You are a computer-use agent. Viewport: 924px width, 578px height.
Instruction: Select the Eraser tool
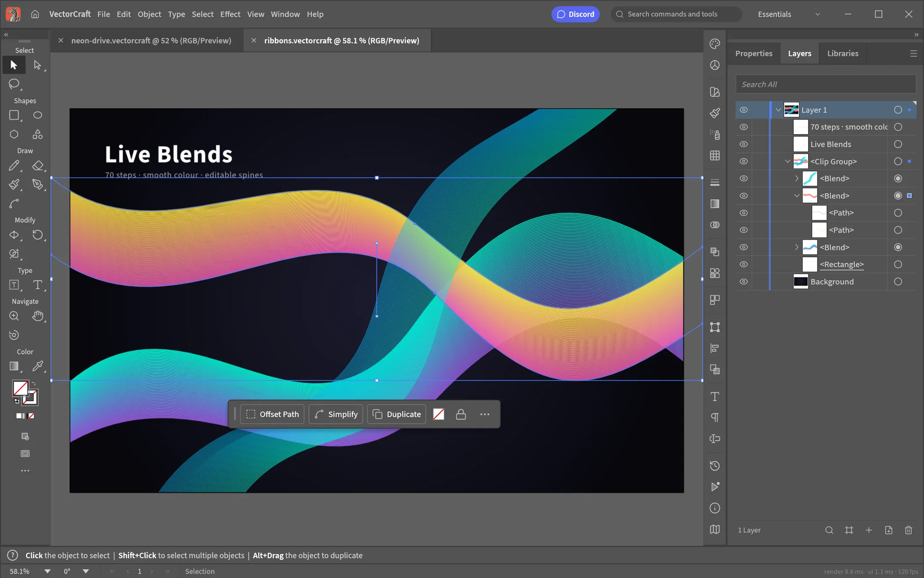(37, 166)
